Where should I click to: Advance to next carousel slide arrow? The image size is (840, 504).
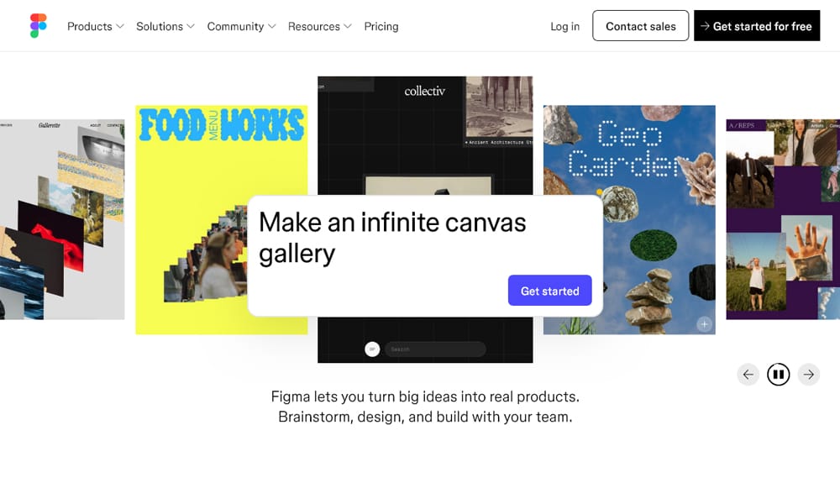click(808, 375)
